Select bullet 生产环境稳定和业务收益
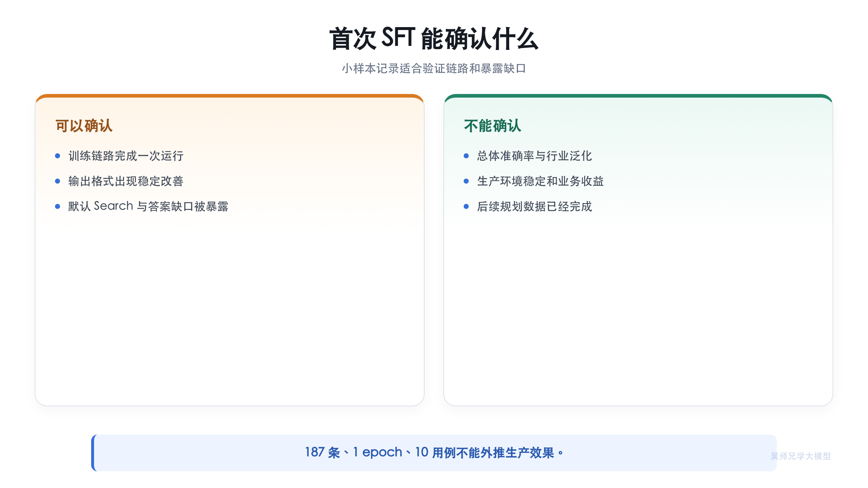868x488 pixels. 540,181
